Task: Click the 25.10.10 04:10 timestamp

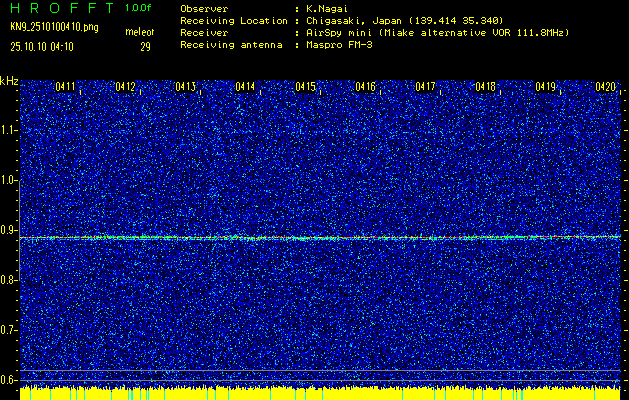Action: point(41,46)
